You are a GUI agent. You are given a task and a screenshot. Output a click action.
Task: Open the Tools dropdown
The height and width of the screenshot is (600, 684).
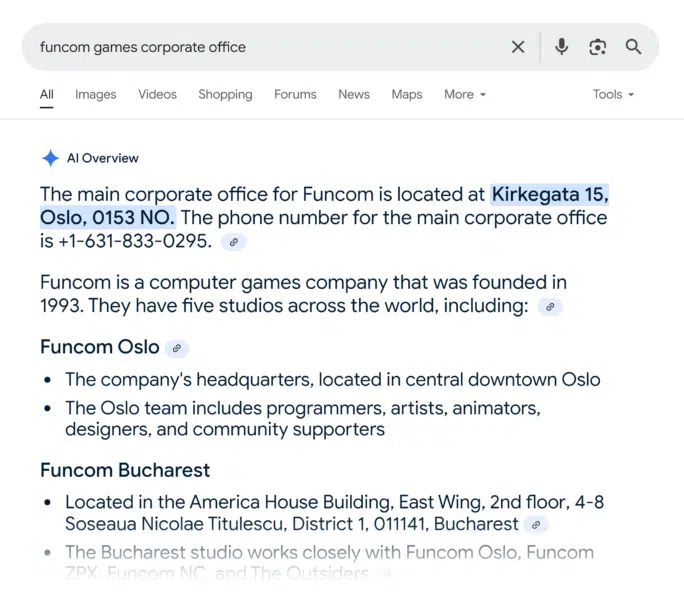click(x=613, y=94)
